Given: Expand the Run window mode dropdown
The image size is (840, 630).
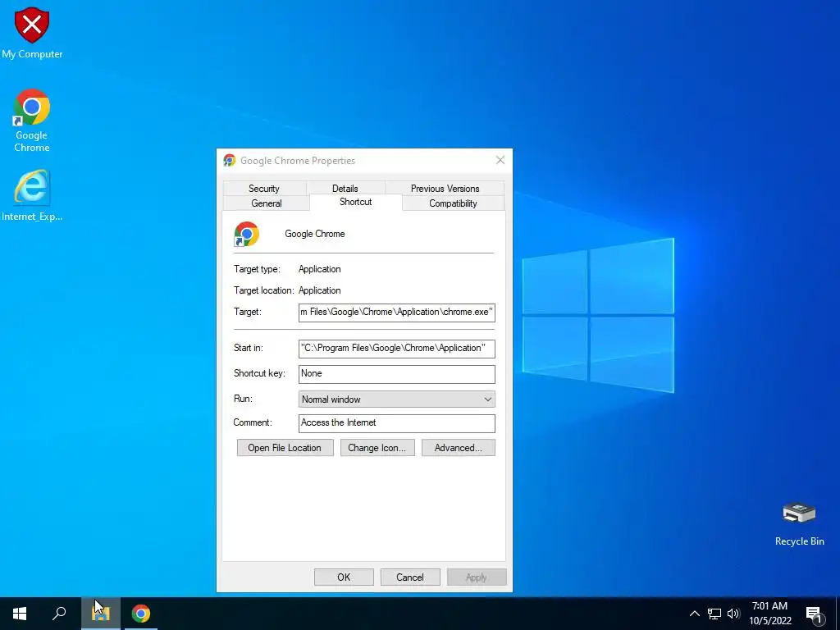Looking at the screenshot, I should pyautogui.click(x=396, y=399).
